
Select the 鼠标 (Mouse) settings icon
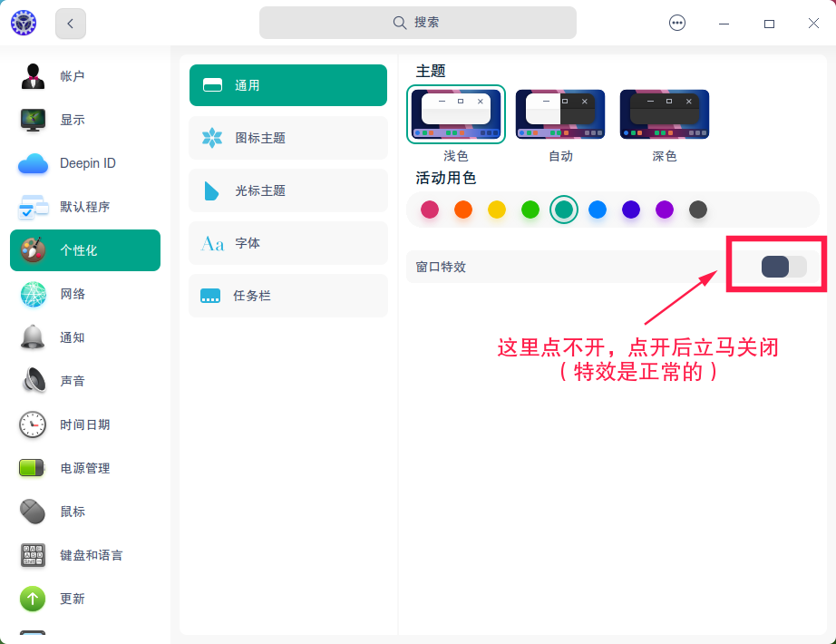pos(34,512)
